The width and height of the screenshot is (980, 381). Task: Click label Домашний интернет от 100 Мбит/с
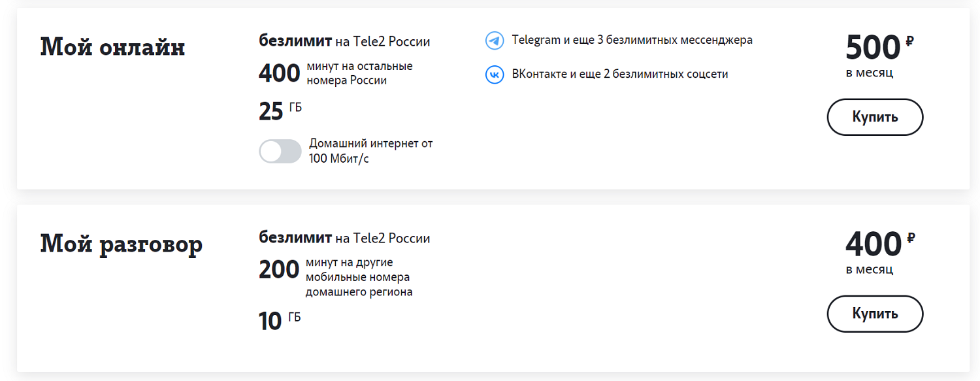coord(370,150)
